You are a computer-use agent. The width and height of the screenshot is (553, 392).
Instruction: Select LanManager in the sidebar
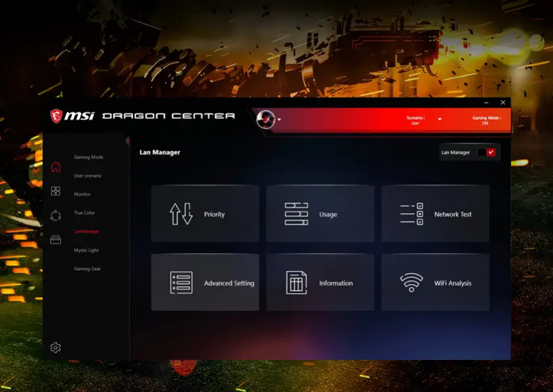(x=86, y=232)
